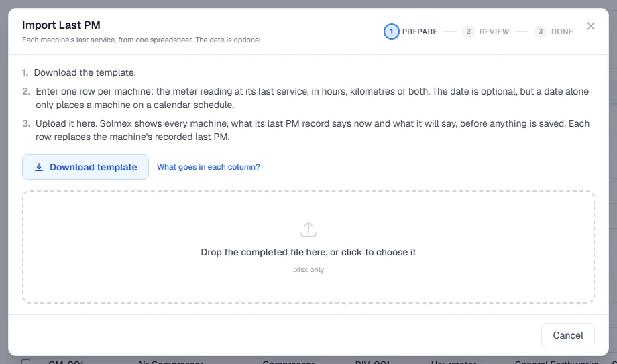Open the 'What goes in each column?' link
617x364 pixels.
pos(208,167)
